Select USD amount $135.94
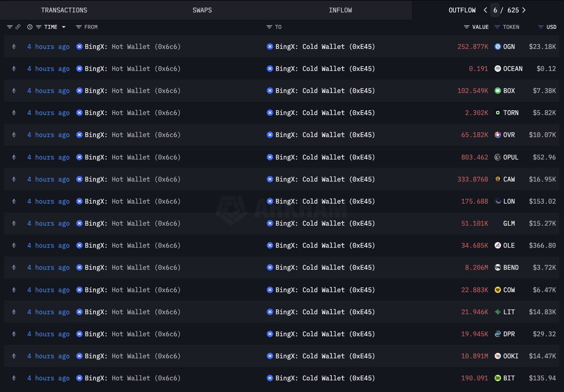The image size is (564, 392). [x=542, y=378]
